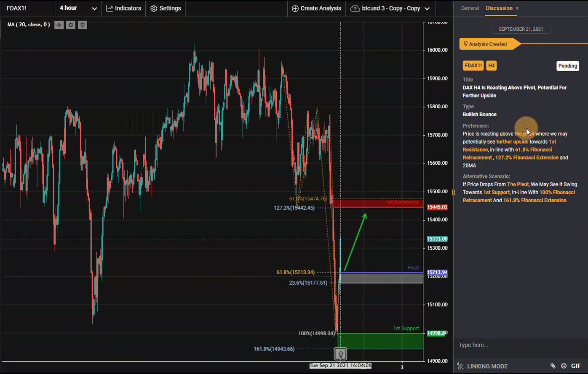
Task: Click the '161.8% Fibonacci Extension' link
Action: [535, 200]
